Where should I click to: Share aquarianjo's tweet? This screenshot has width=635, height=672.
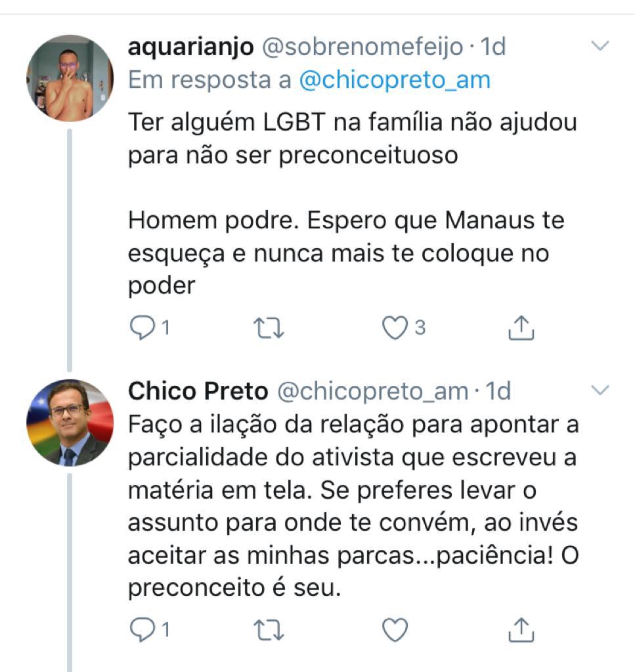(x=521, y=328)
